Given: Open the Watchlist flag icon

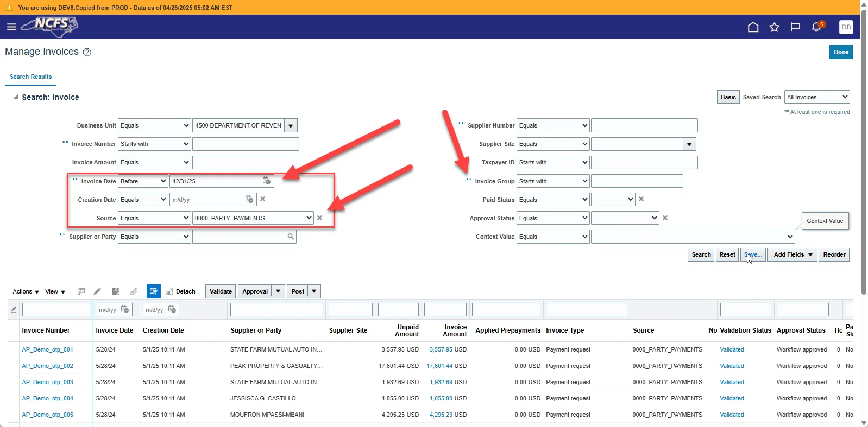Looking at the screenshot, I should [795, 27].
